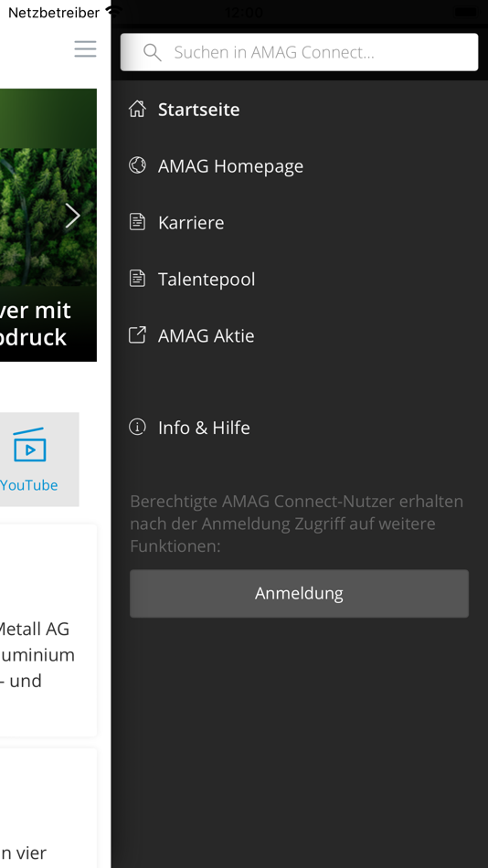488x868 pixels.
Task: Tap the hamburger menu icon
Action: (85, 48)
